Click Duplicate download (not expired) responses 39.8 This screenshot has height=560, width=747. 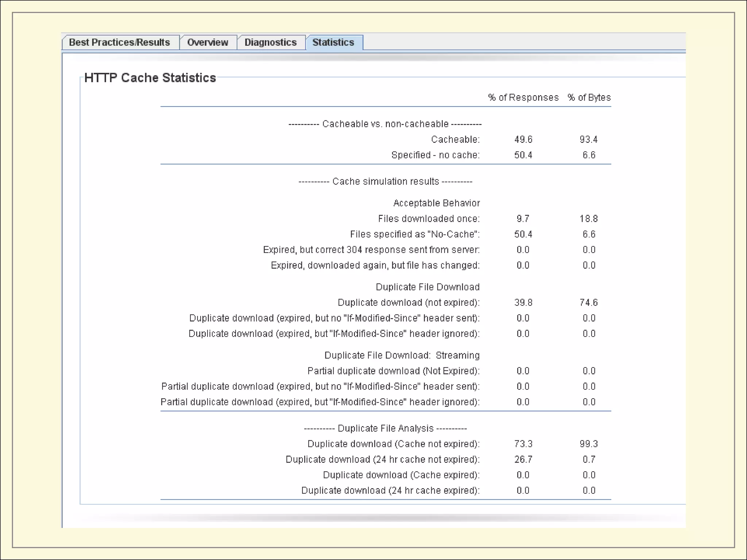coord(523,303)
